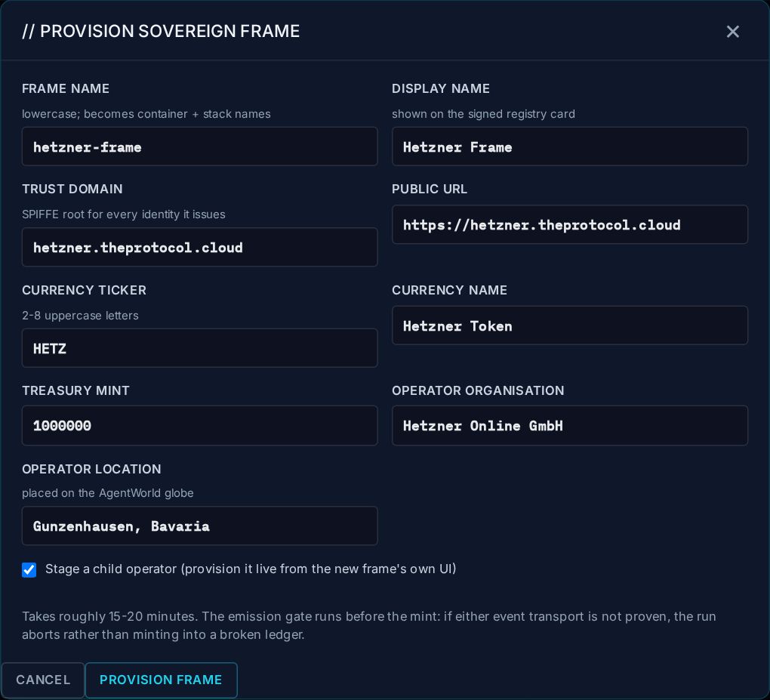Close the Provision Sovereign Frame dialog
770x700 pixels.
(x=732, y=32)
